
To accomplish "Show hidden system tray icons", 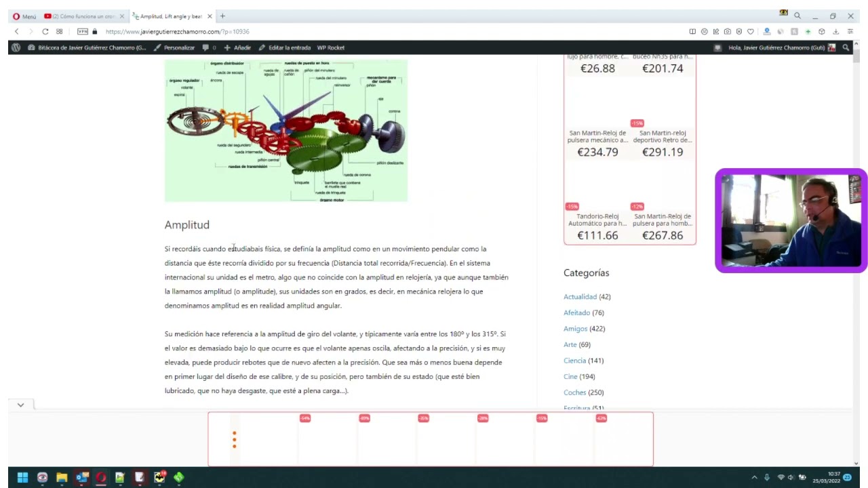I will pyautogui.click(x=754, y=477).
